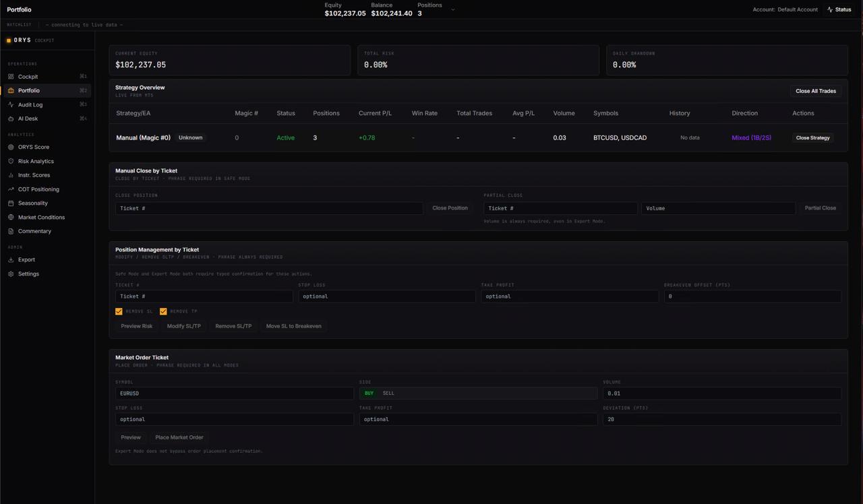Open the Cockpit page
The width and height of the screenshot is (863, 504).
47,77
